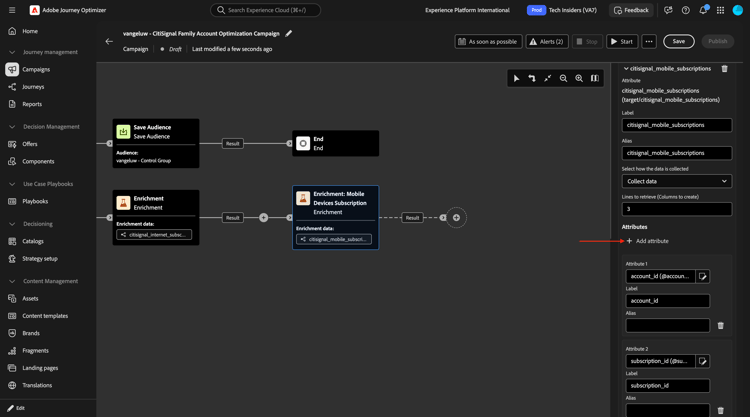Click the Search Experience Cloud field
Screen dimensions: 750x417
pyautogui.click(x=265, y=10)
